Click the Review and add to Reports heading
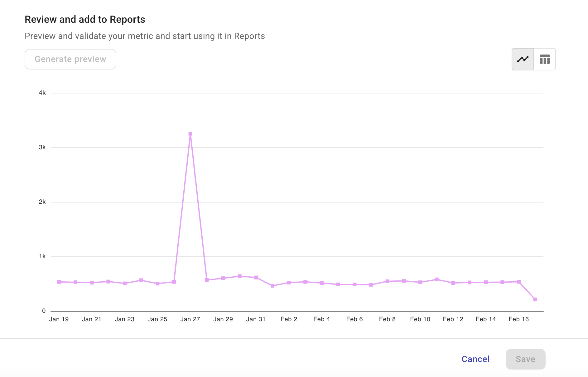Screen dimensions: 588x377 (85, 19)
